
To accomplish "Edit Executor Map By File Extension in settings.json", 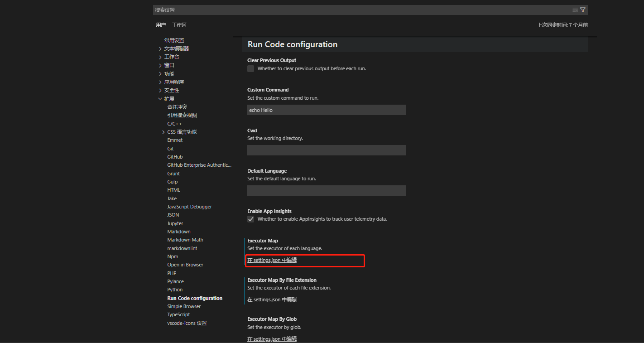I will point(272,300).
